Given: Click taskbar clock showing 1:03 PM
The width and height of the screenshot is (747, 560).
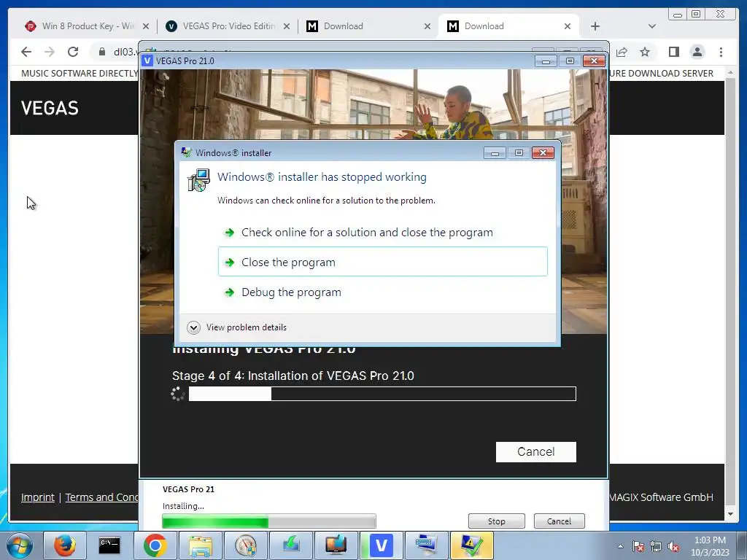Looking at the screenshot, I should point(710,546).
